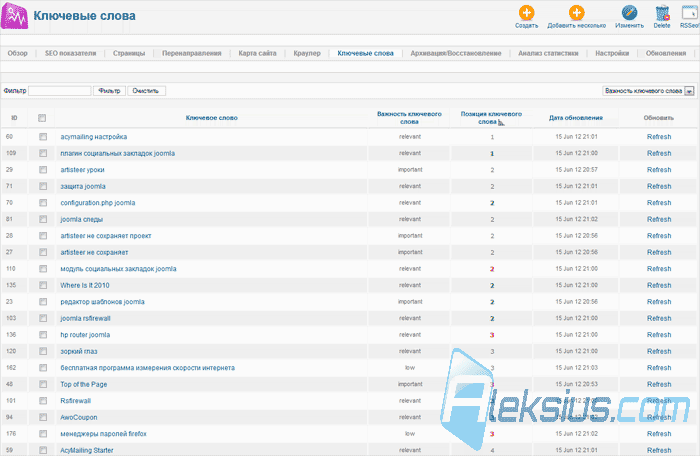700x456 pixels.
Task: Sort by ID column header
Action: click(x=14, y=118)
